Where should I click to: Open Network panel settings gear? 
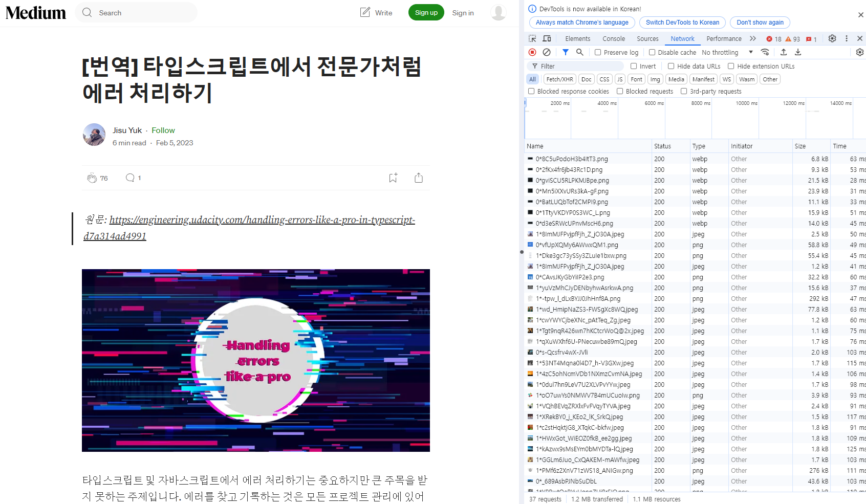pyautogui.click(x=860, y=52)
